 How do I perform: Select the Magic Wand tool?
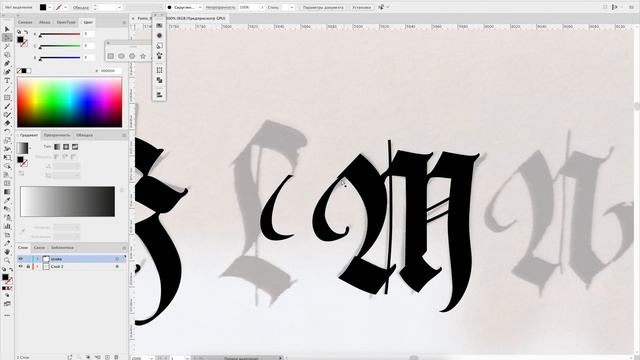(7, 46)
